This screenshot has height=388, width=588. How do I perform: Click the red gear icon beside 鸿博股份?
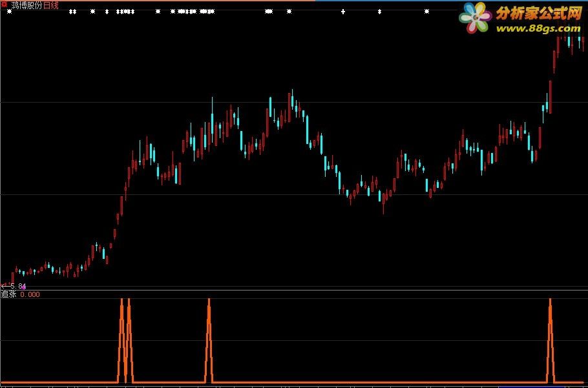[x=4, y=5]
